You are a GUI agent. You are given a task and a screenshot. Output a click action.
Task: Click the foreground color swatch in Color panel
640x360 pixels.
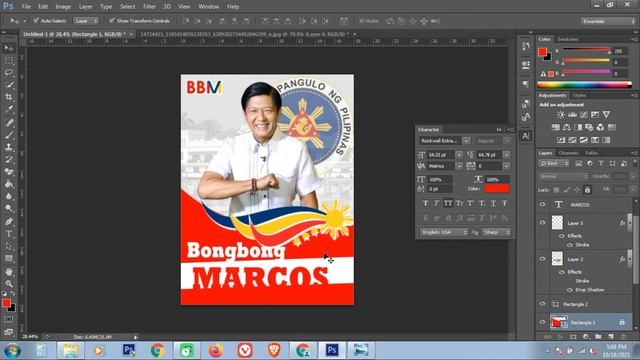(542, 52)
